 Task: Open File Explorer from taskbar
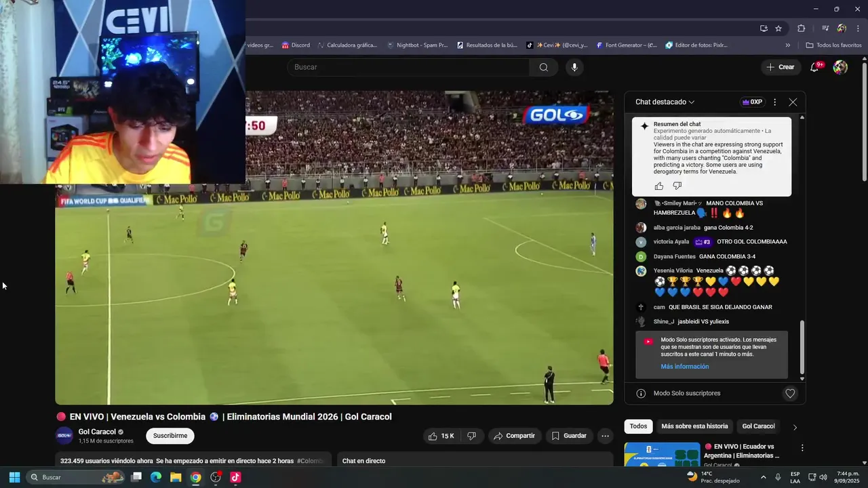coord(176,477)
